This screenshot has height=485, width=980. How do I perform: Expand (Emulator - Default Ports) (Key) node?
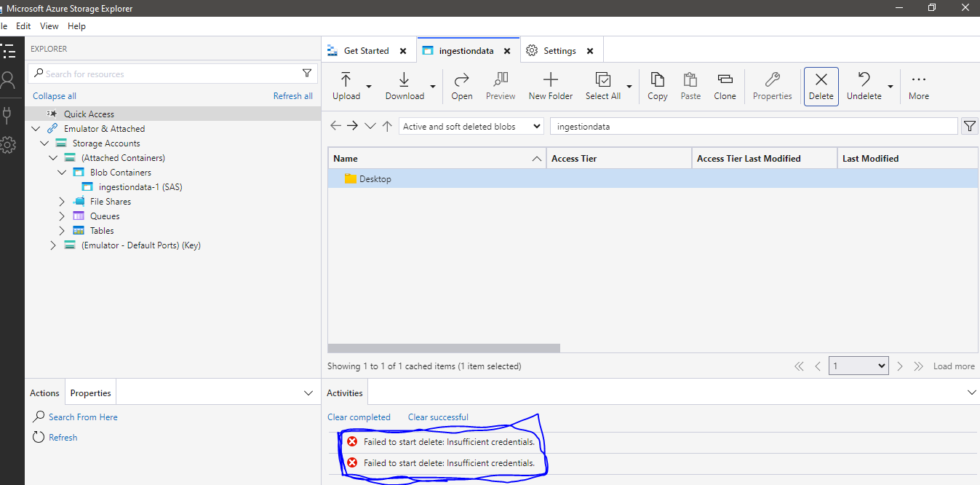click(53, 245)
